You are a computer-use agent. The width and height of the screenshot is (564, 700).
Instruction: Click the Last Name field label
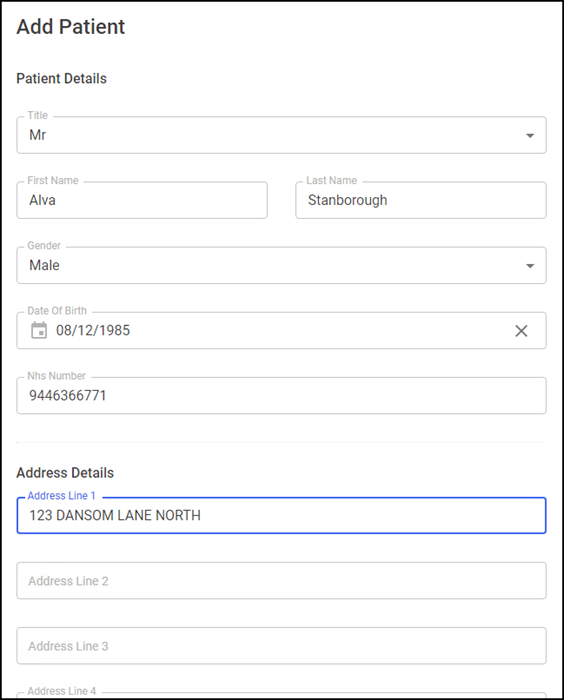[x=331, y=180]
